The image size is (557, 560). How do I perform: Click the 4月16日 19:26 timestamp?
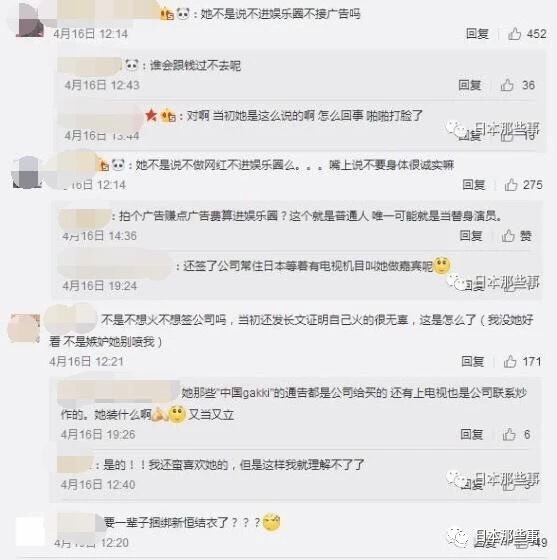(x=98, y=434)
